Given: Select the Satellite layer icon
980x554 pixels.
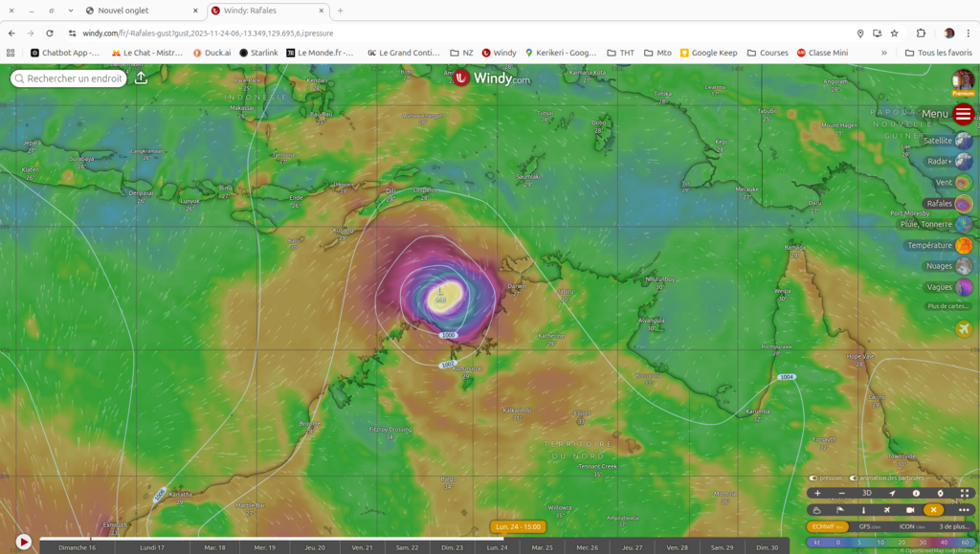Looking at the screenshot, I should click(963, 141).
